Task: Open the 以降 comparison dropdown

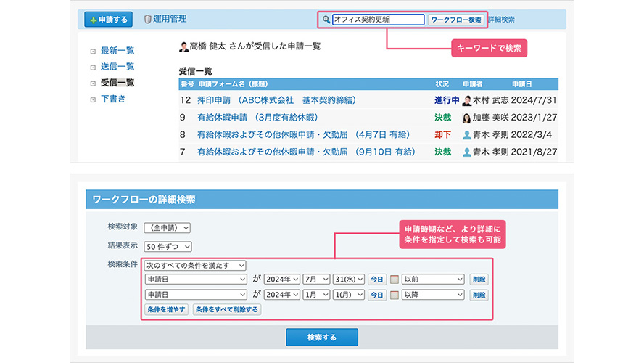Action: [x=433, y=295]
